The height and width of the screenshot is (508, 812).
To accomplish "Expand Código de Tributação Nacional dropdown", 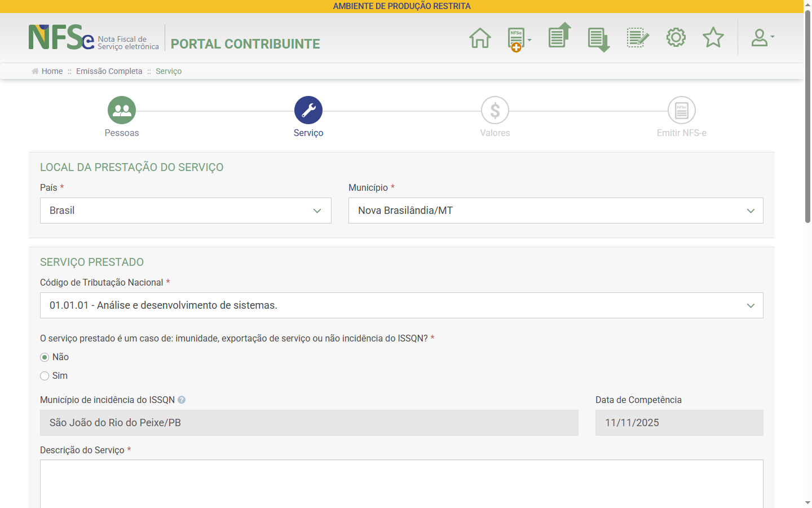I will coord(401,305).
